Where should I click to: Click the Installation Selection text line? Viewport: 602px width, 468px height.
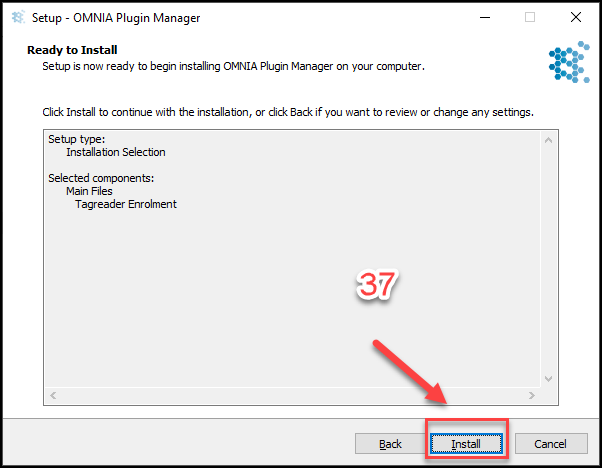coord(116,152)
